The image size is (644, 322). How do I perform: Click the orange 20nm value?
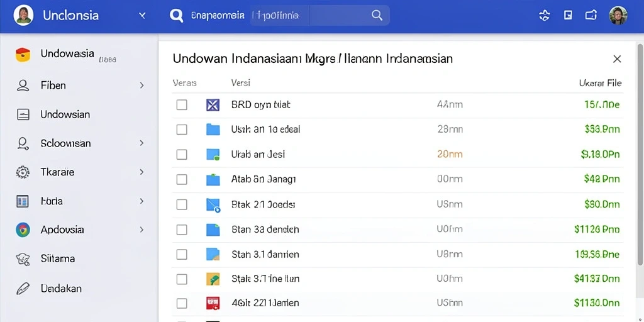pos(450,155)
